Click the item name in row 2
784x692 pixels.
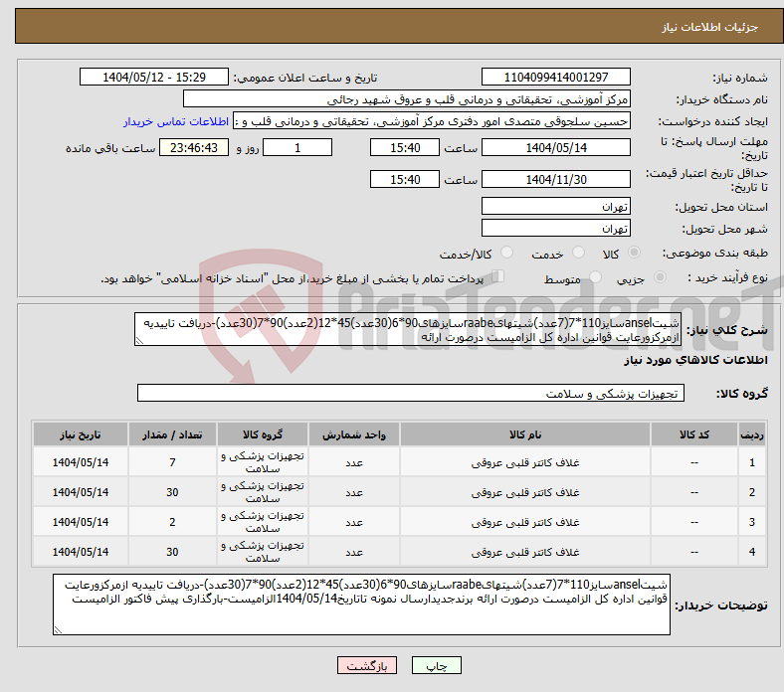click(x=525, y=492)
